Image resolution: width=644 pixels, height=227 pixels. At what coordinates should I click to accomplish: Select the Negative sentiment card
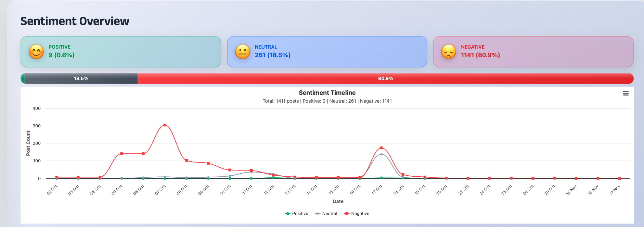click(x=533, y=52)
